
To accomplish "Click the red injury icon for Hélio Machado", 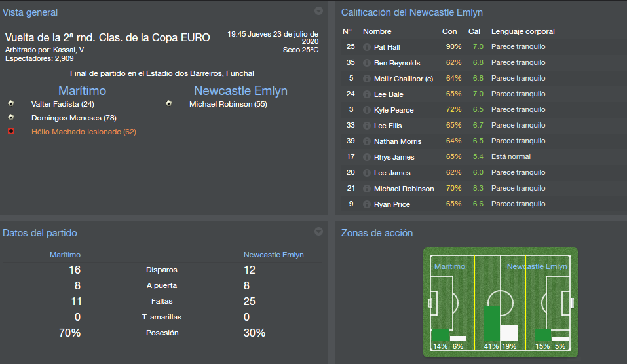I will point(11,132).
